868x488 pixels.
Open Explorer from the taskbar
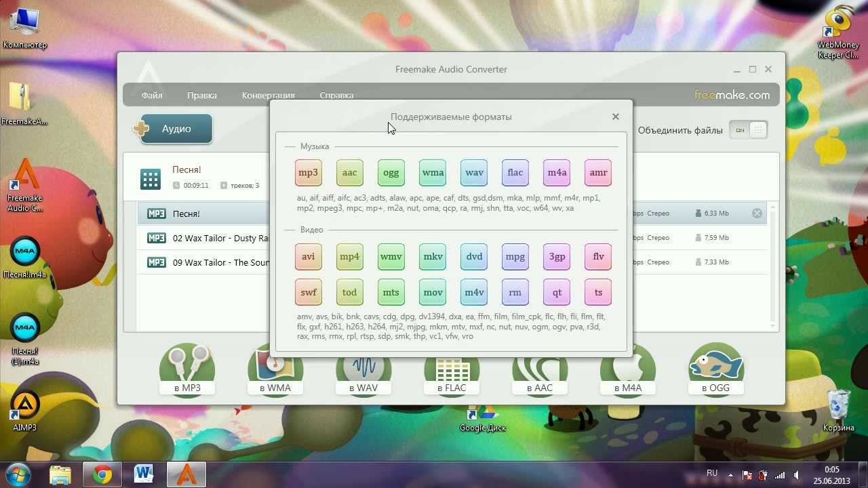(60, 474)
